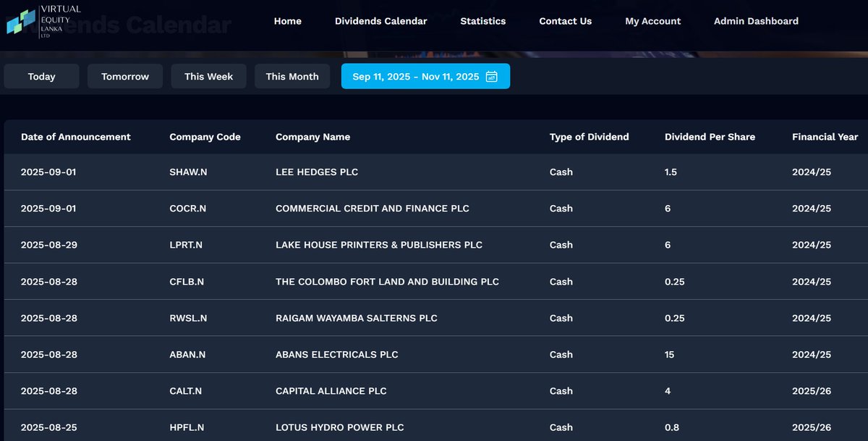The image size is (868, 441).
Task: Show dividends for This Week
Action: click(x=208, y=77)
